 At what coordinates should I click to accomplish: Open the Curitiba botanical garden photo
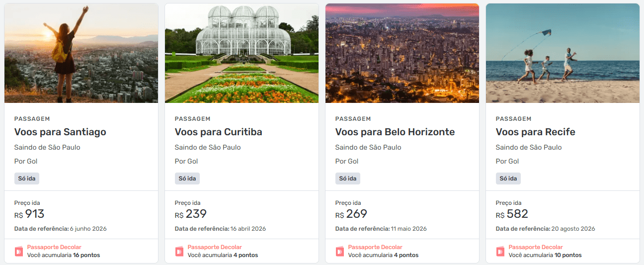(x=241, y=53)
